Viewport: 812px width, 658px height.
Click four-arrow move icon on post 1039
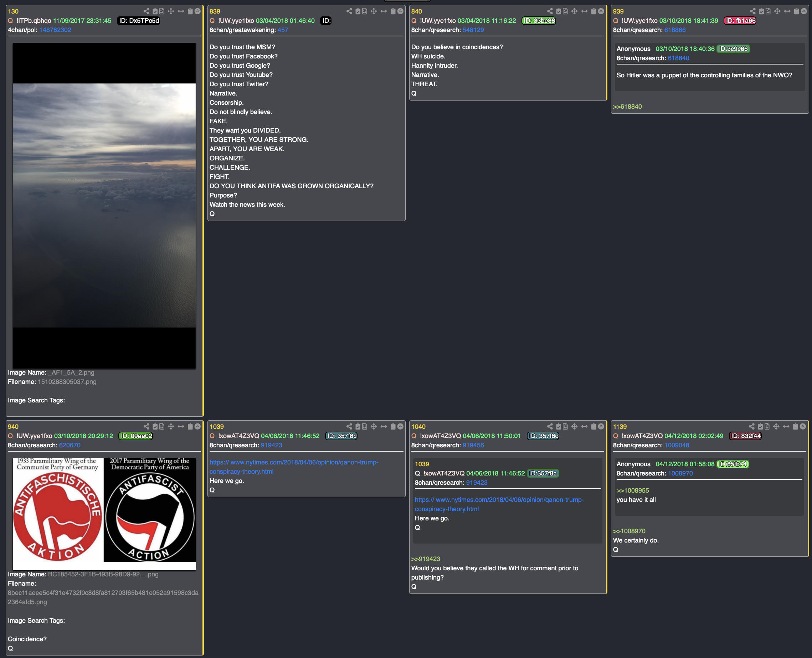[x=374, y=426]
